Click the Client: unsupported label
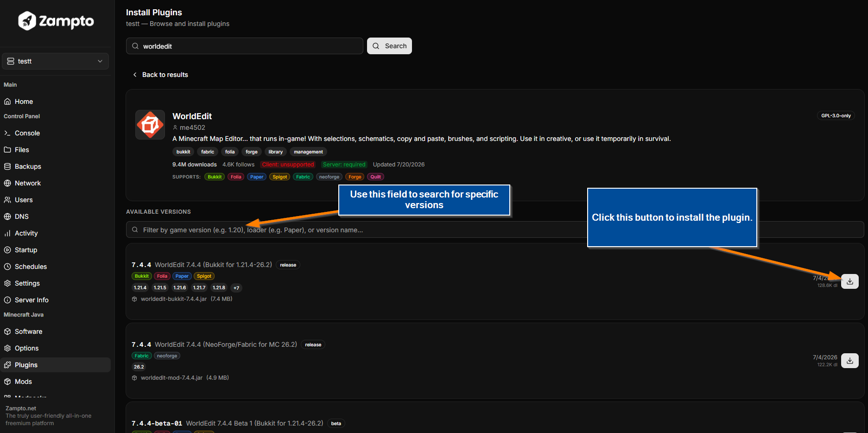The width and height of the screenshot is (868, 433). pyautogui.click(x=288, y=165)
